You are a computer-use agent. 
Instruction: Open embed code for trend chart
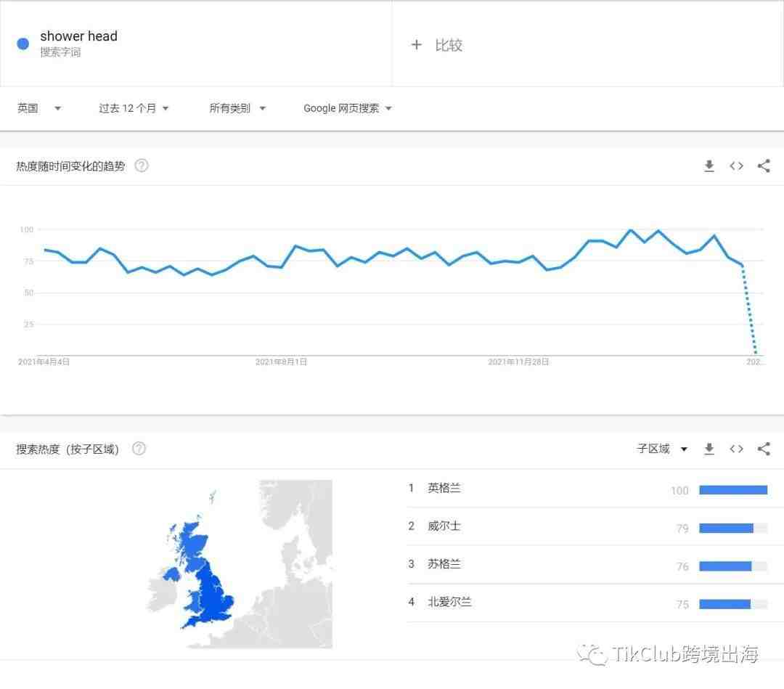(737, 166)
